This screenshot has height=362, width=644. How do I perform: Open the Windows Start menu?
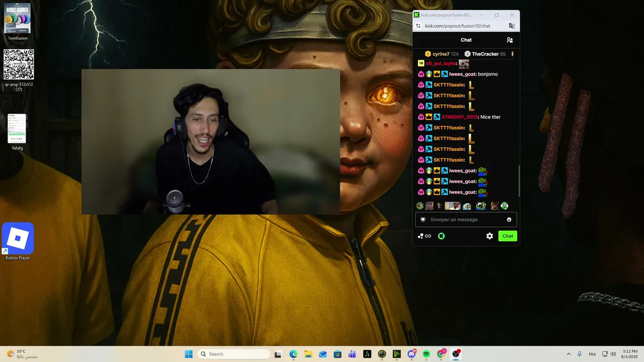(x=189, y=354)
